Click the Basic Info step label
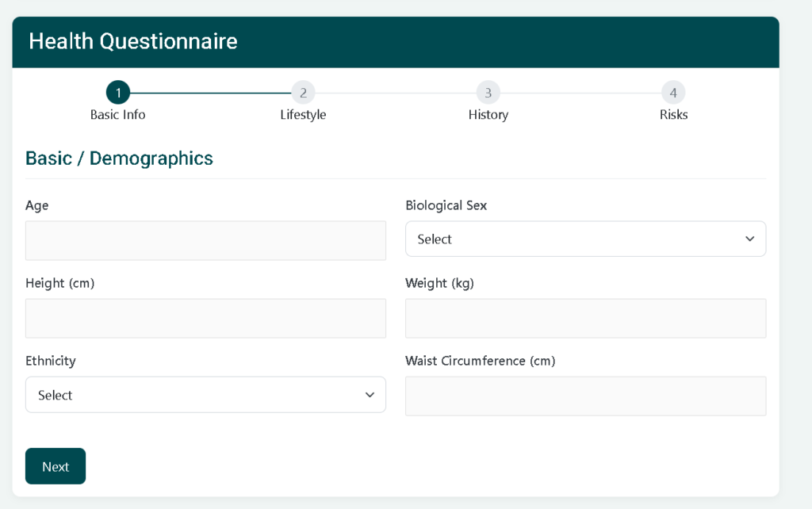The height and width of the screenshot is (509, 812). pyautogui.click(x=118, y=114)
